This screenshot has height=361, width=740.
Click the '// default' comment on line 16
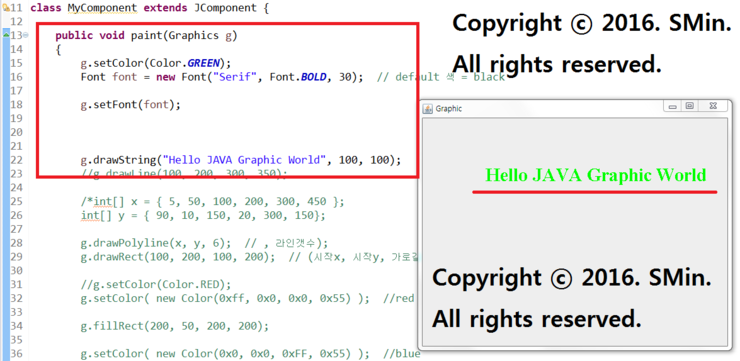point(441,77)
